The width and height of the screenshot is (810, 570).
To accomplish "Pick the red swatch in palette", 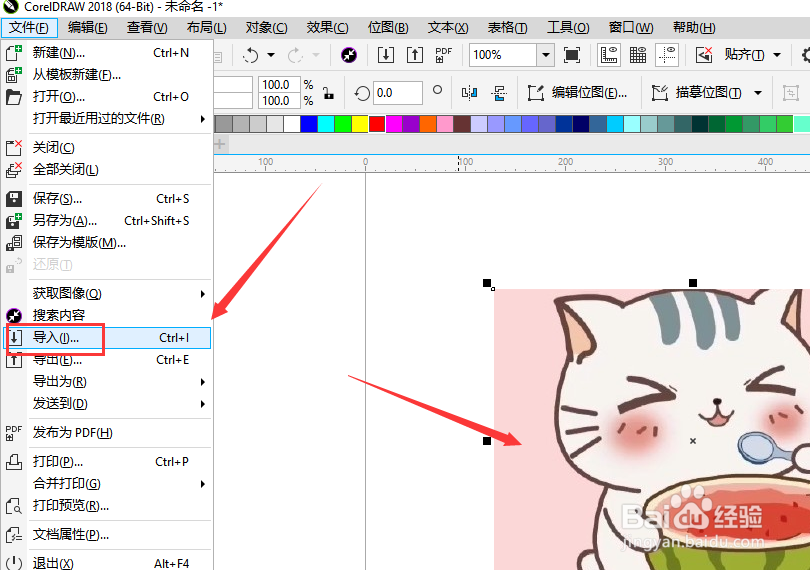I will click(x=377, y=124).
